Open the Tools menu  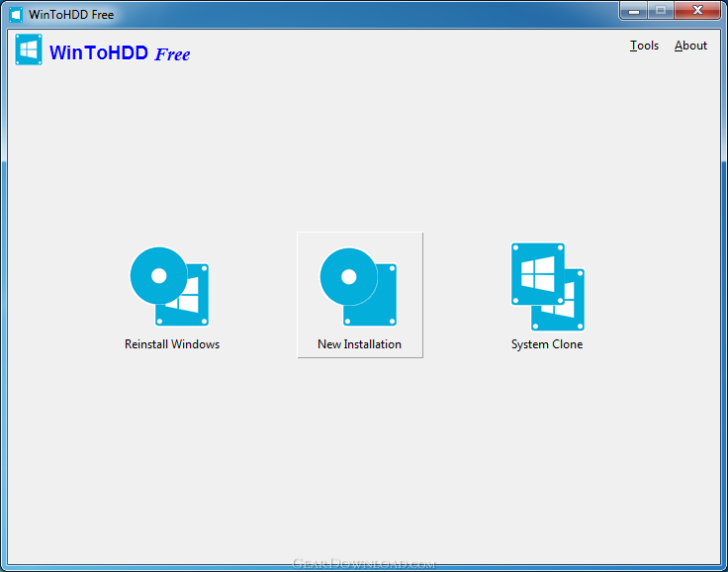click(x=644, y=46)
